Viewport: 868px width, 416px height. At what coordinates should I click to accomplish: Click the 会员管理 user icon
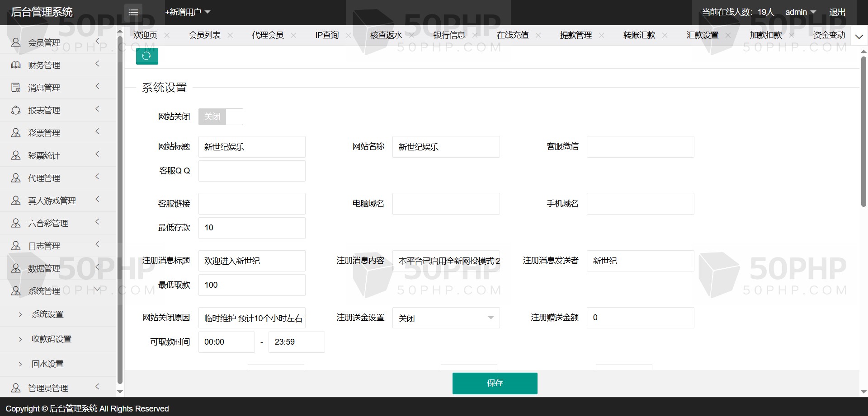click(x=16, y=42)
